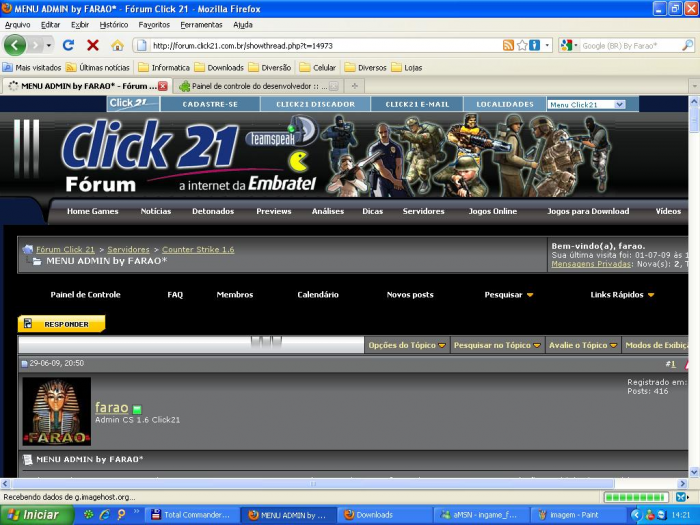Bookmark page with the star icon
The height and width of the screenshot is (525, 700).
(522, 45)
